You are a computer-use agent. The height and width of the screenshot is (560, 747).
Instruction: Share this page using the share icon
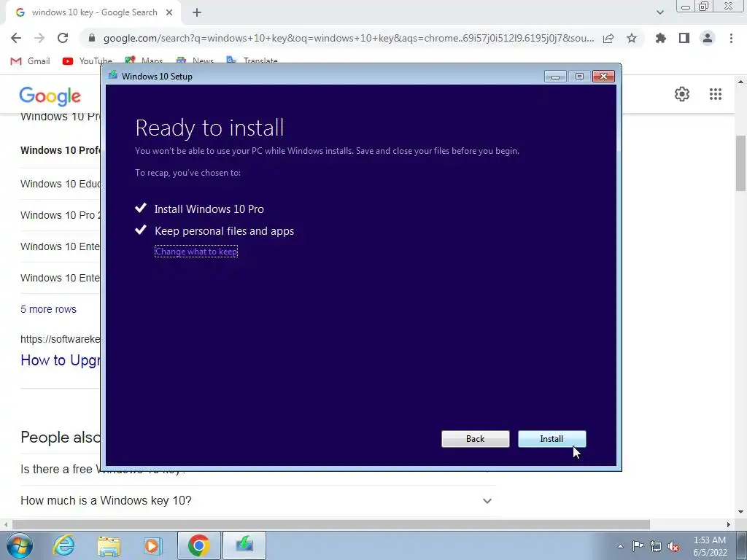tap(608, 38)
